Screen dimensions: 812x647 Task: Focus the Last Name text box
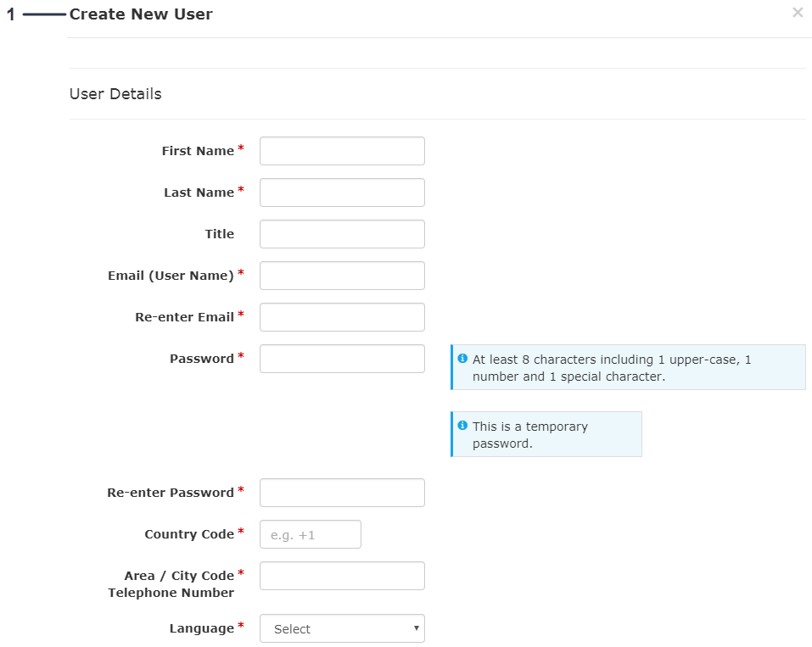click(x=342, y=192)
